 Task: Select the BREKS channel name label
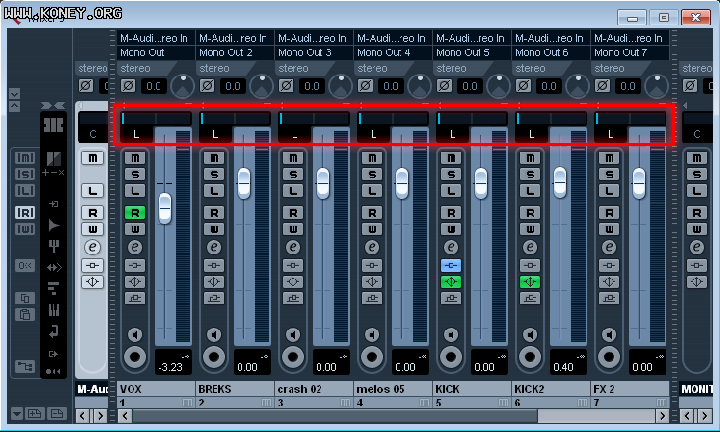[x=235, y=389]
